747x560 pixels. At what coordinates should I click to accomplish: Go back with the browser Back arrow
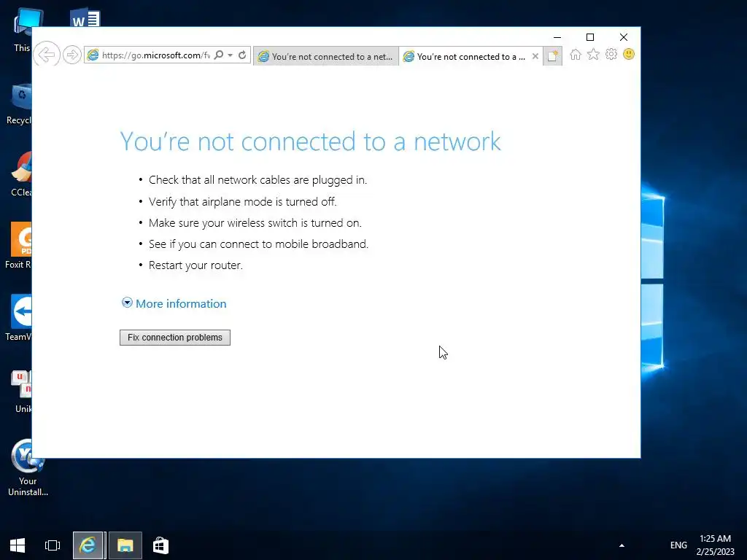(46, 55)
